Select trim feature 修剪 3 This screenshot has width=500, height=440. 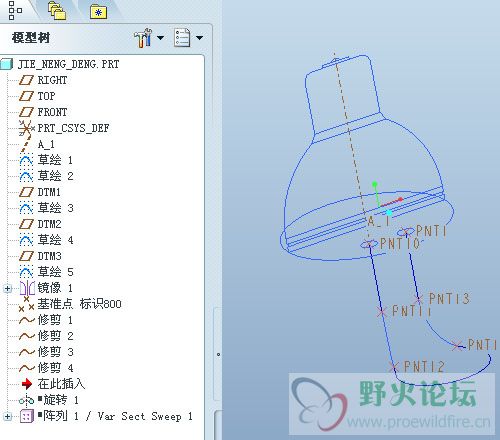click(x=55, y=352)
